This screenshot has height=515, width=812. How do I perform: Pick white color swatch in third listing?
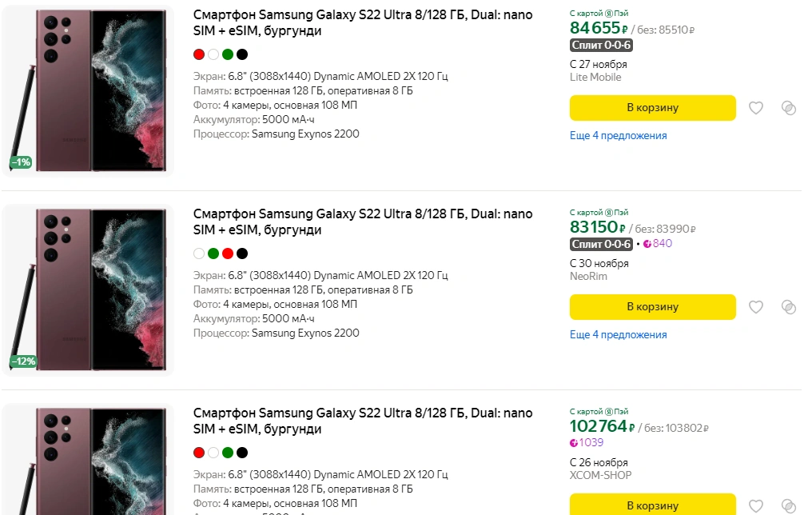pos(213,453)
